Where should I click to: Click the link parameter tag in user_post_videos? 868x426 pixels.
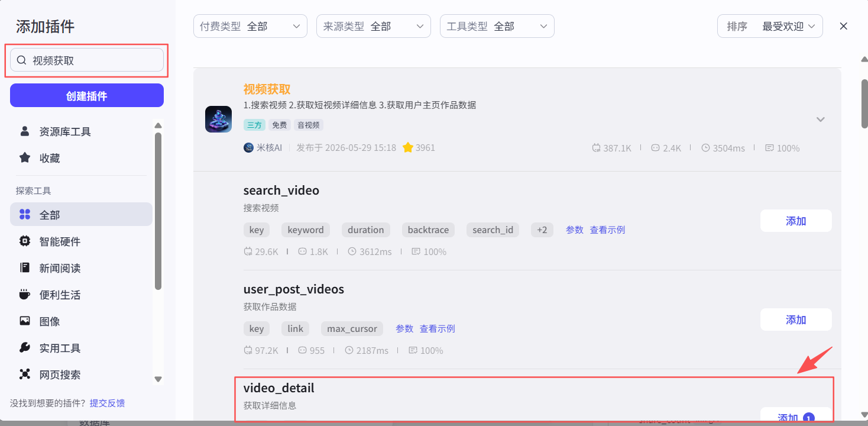point(295,328)
